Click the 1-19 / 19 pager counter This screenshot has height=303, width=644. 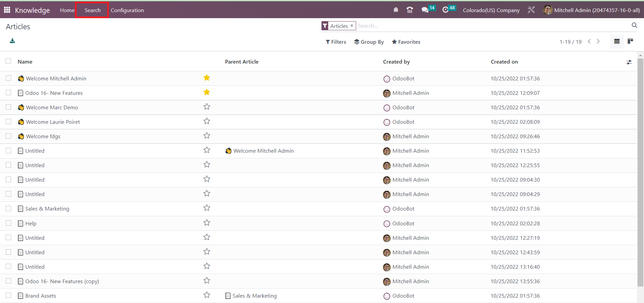click(570, 42)
